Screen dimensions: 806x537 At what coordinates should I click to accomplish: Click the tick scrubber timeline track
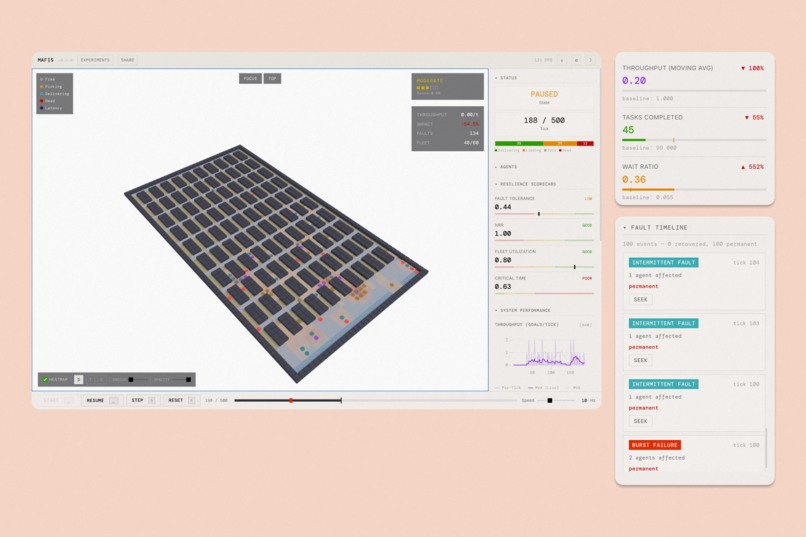pyautogui.click(x=376, y=400)
